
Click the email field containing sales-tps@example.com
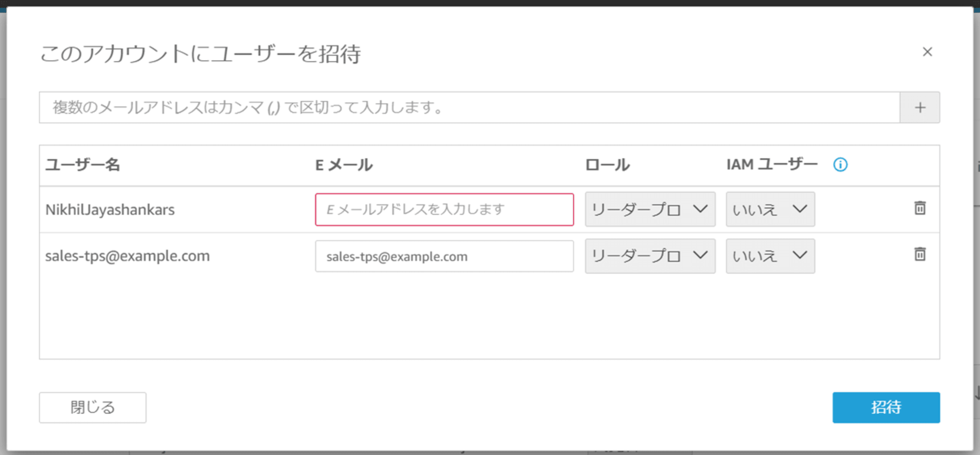[x=444, y=256]
